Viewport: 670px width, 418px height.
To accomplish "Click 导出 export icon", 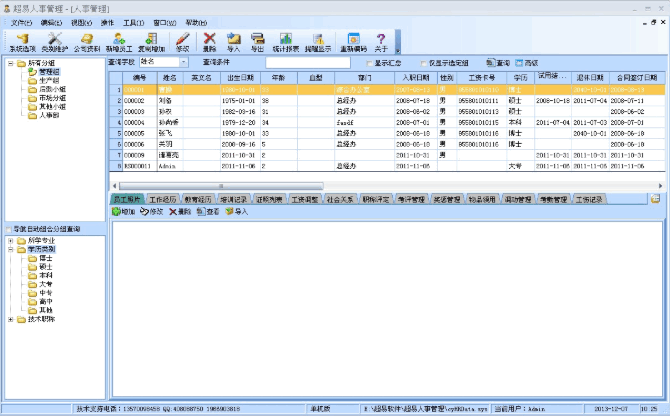I will click(x=257, y=43).
